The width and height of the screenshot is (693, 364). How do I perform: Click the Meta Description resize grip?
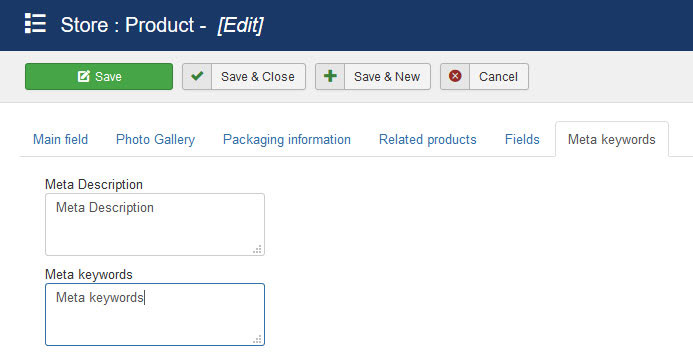tap(257, 250)
